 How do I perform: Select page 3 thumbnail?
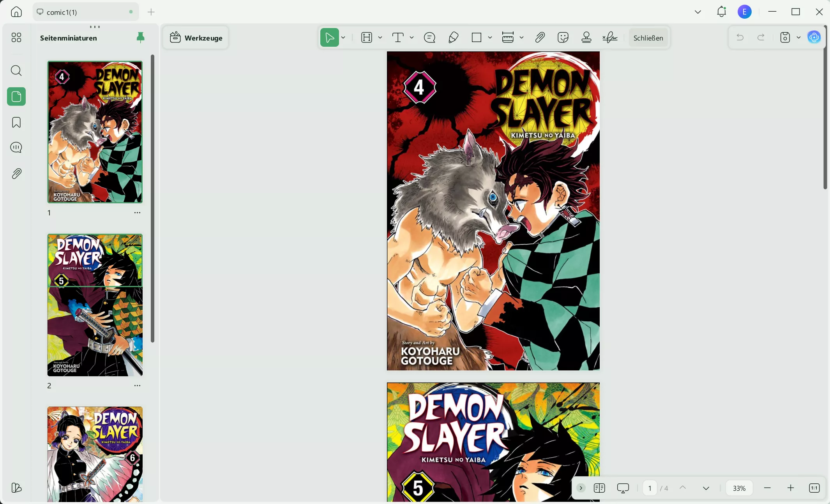(x=95, y=454)
